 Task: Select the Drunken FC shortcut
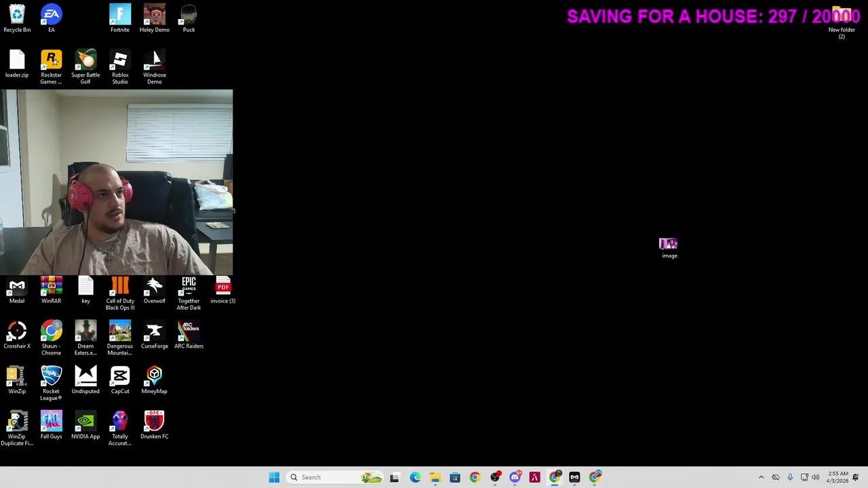click(x=155, y=426)
